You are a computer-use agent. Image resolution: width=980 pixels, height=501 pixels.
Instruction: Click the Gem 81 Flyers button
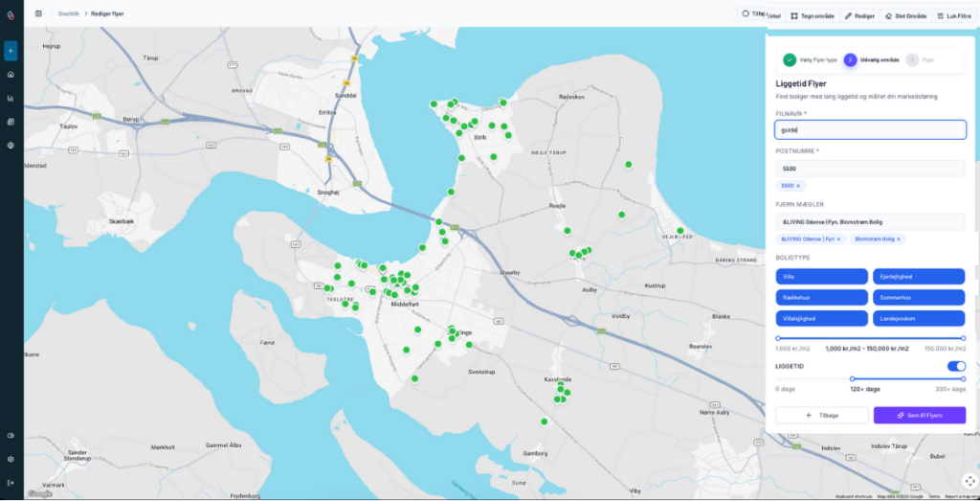919,415
